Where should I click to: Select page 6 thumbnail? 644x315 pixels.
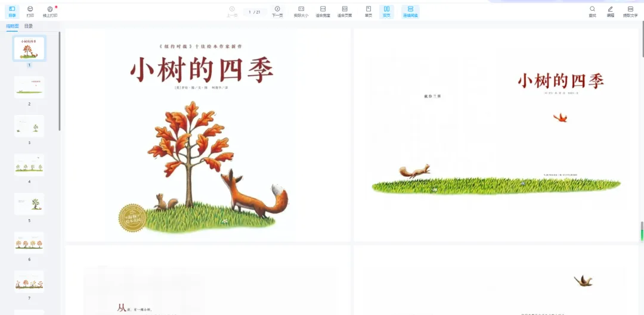tap(29, 243)
